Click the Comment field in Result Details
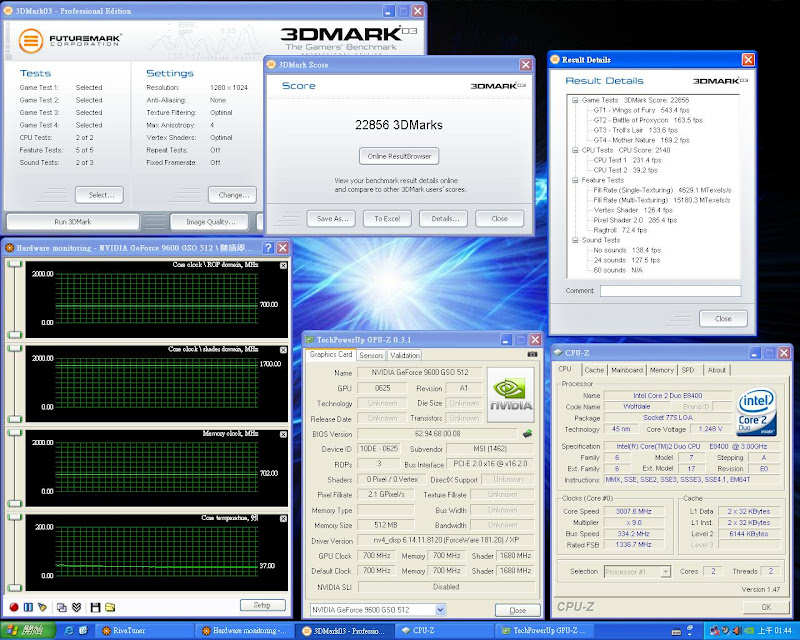The width and height of the screenshot is (800, 640). pos(670,291)
